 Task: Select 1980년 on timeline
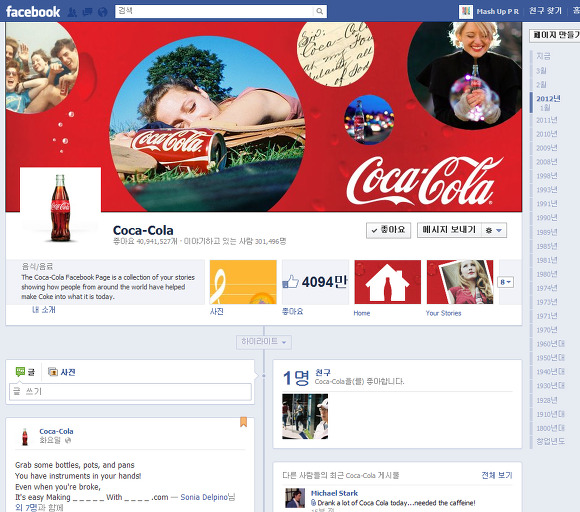tap(547, 274)
